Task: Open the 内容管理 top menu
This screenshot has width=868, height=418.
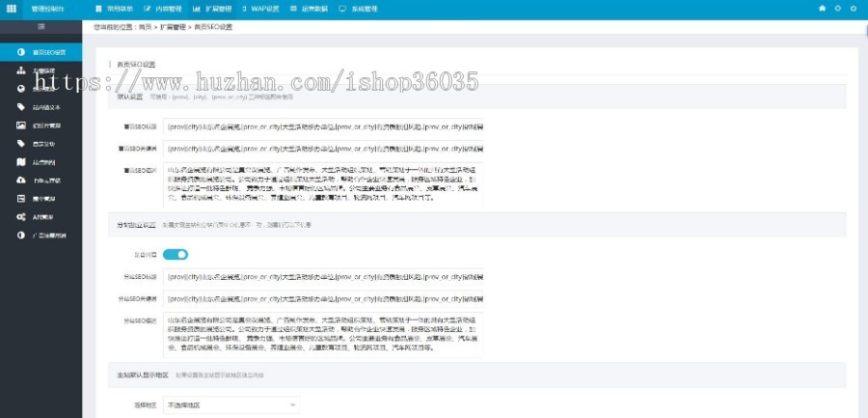Action: (x=163, y=9)
